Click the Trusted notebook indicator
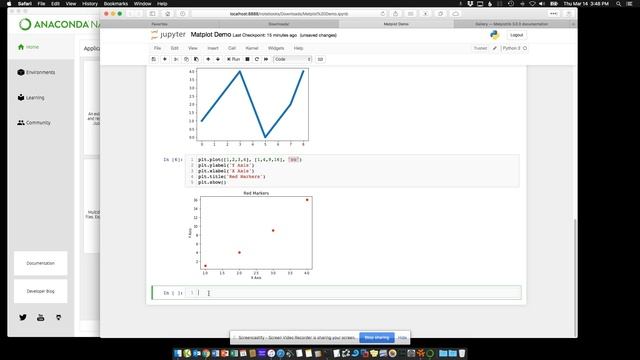 [x=480, y=48]
